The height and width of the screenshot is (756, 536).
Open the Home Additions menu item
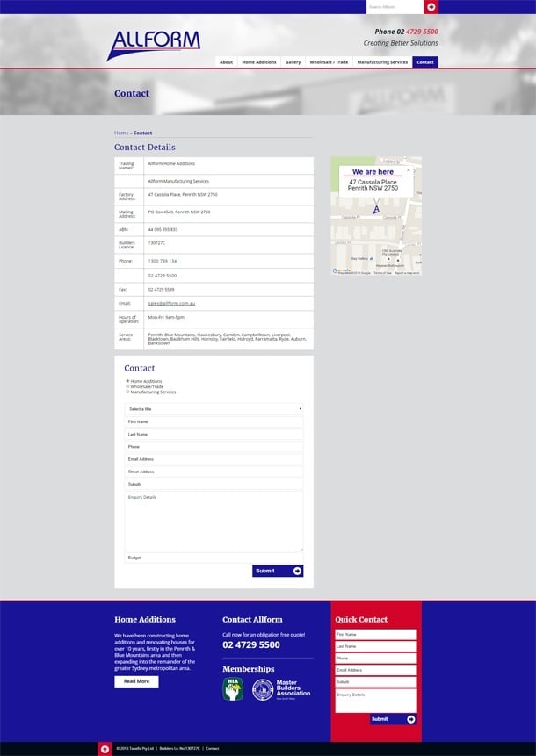pos(259,62)
